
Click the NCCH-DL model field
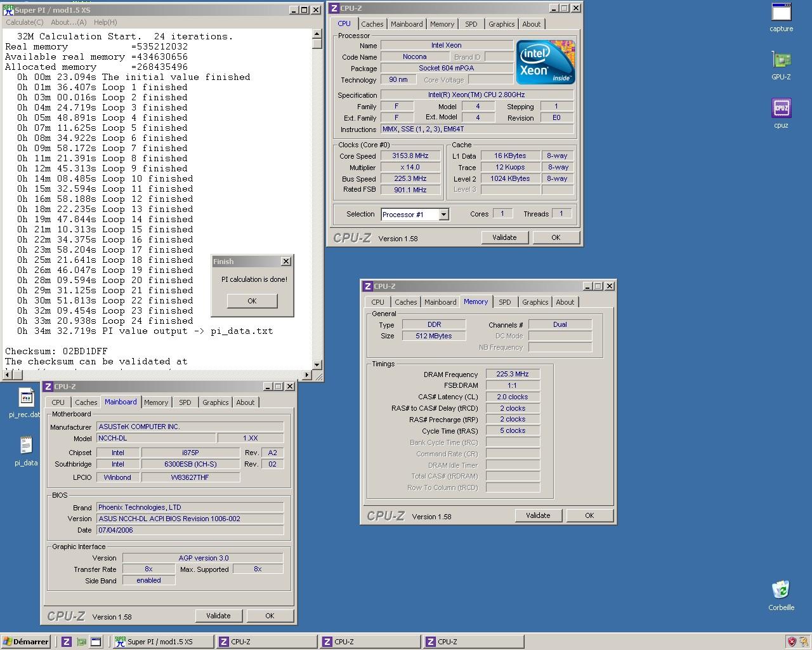pyautogui.click(x=155, y=438)
